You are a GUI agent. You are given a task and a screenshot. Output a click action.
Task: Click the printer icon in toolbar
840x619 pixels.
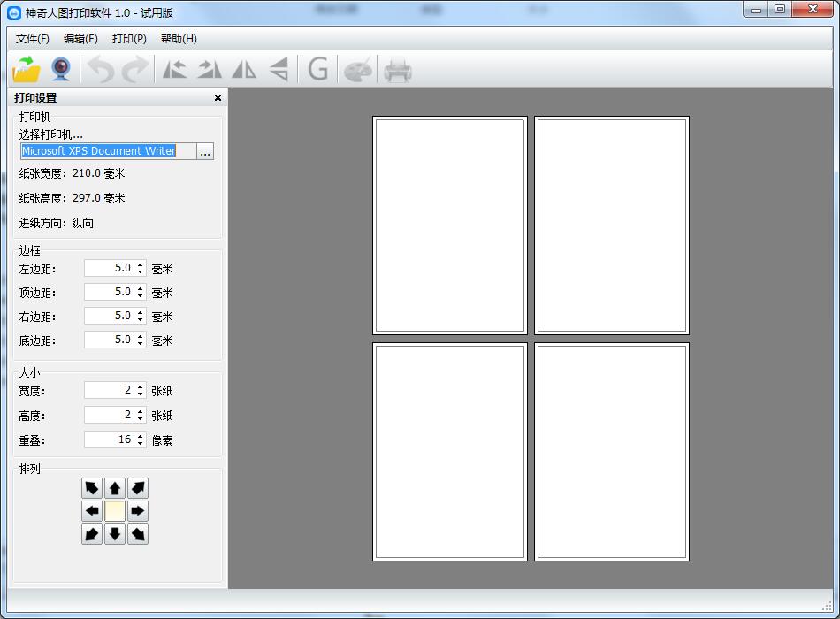(397, 69)
